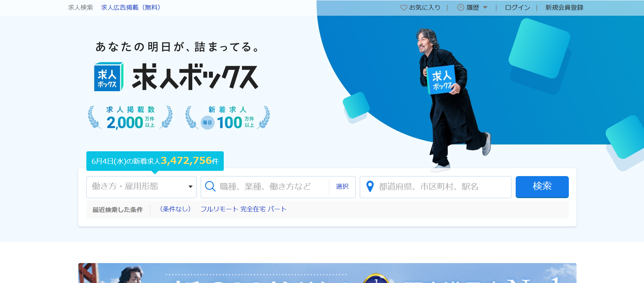Click the magnifying glass search icon

click(210, 187)
